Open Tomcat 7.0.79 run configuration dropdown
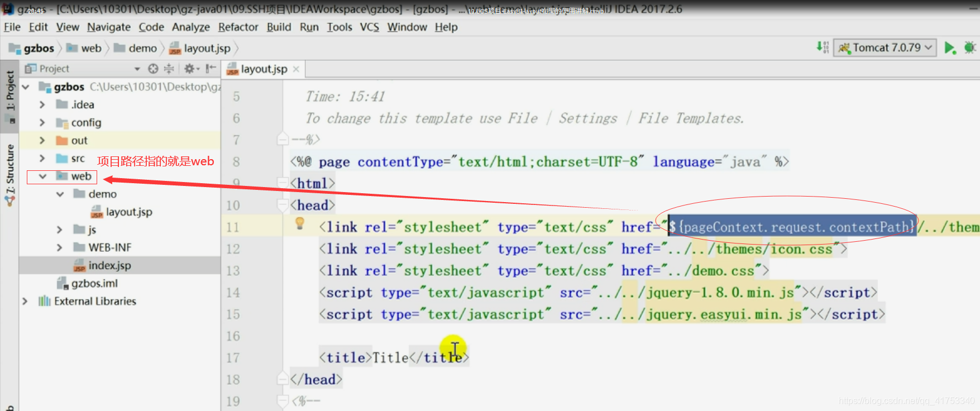 click(885, 47)
